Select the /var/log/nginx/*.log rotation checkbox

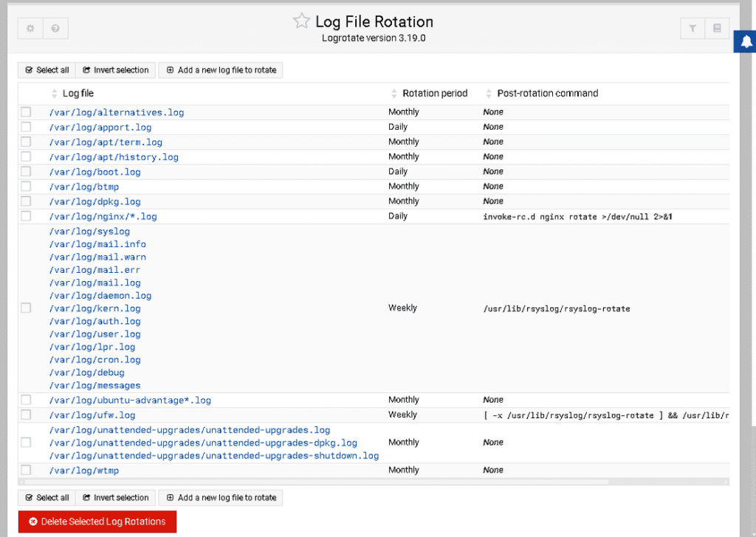click(26, 215)
